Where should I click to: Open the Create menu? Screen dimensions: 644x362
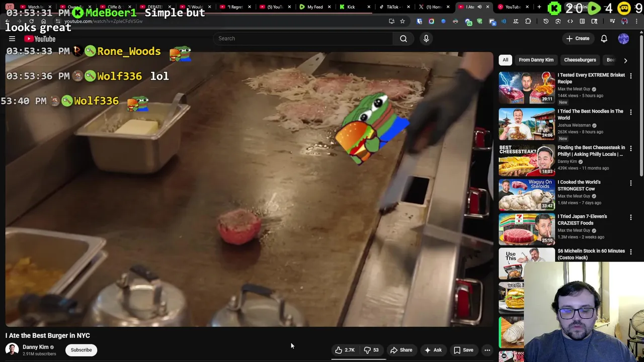[x=578, y=38]
